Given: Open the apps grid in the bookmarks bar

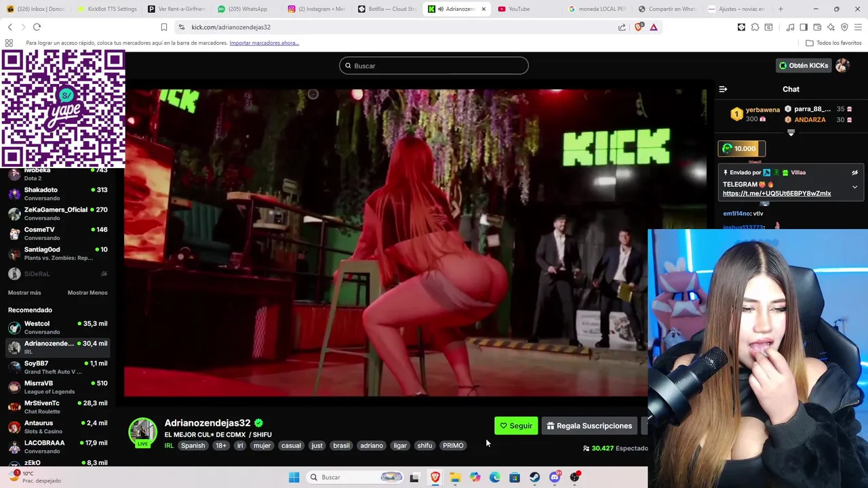Looking at the screenshot, I should click(x=9, y=43).
